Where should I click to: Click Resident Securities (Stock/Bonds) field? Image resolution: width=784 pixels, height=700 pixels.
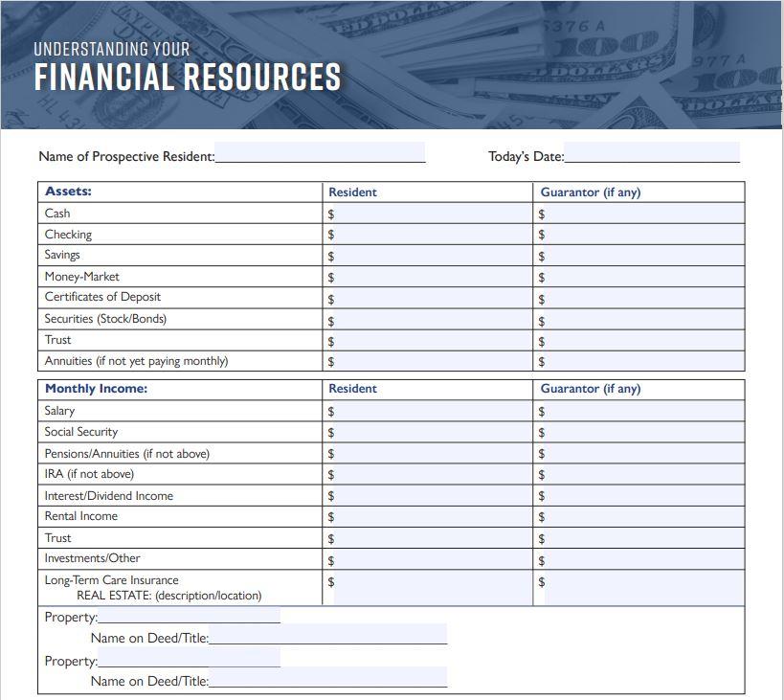pos(433,319)
